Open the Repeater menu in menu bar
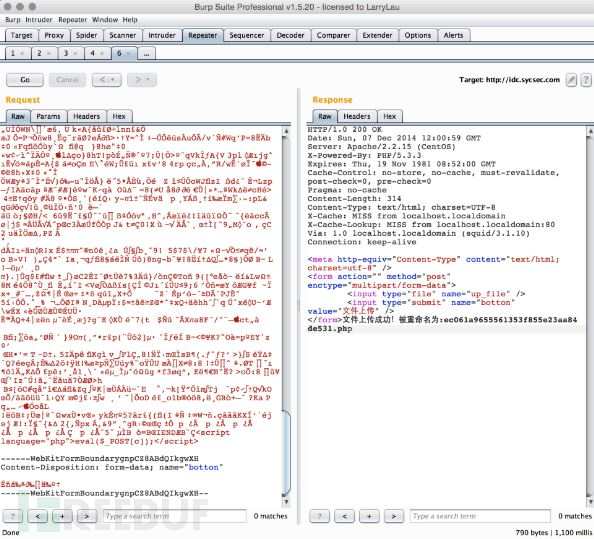Viewport: 594px width, 539px height. tap(72, 20)
